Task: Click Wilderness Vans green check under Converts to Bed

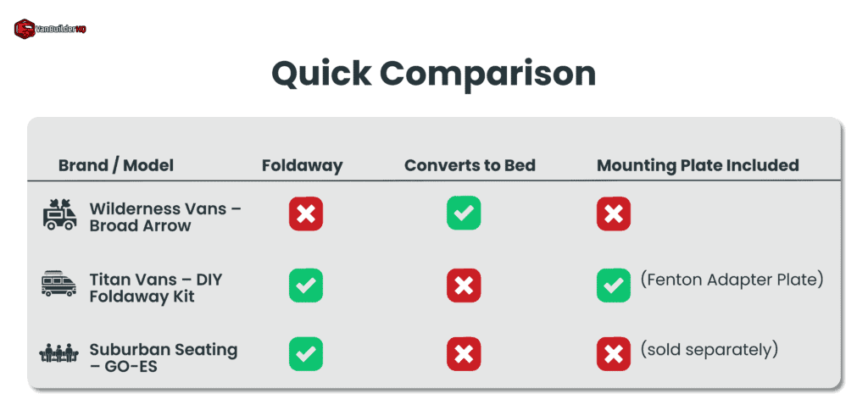Action: pos(464,214)
